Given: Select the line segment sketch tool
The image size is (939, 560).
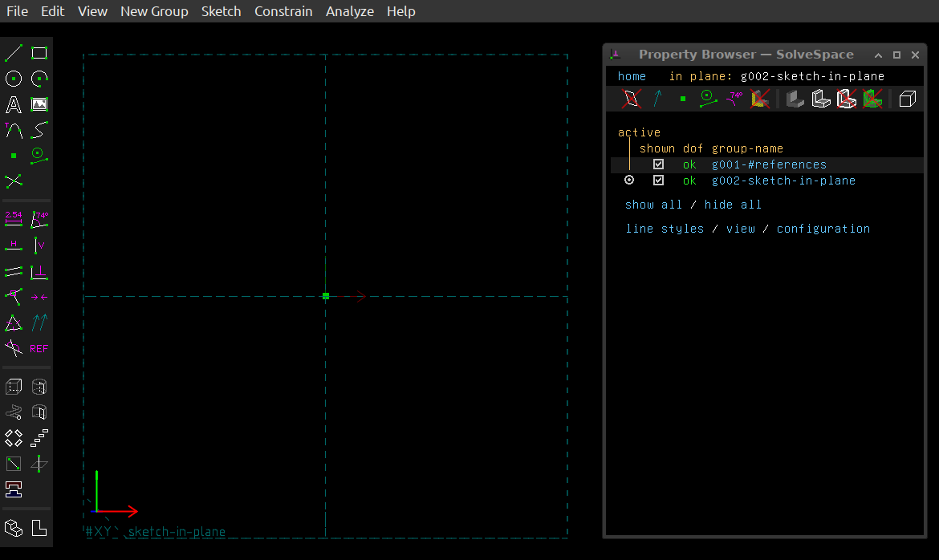Looking at the screenshot, I should coord(14,54).
